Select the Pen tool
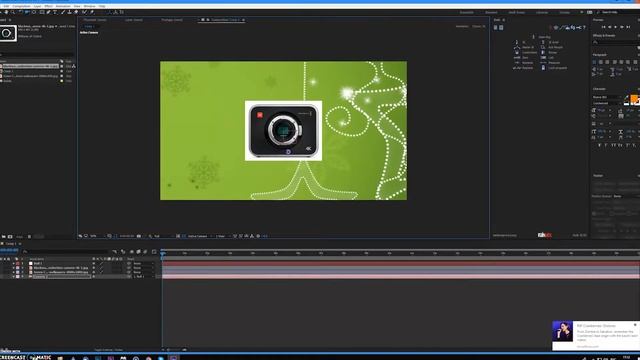The width and height of the screenshot is (640, 360). tap(48, 12)
